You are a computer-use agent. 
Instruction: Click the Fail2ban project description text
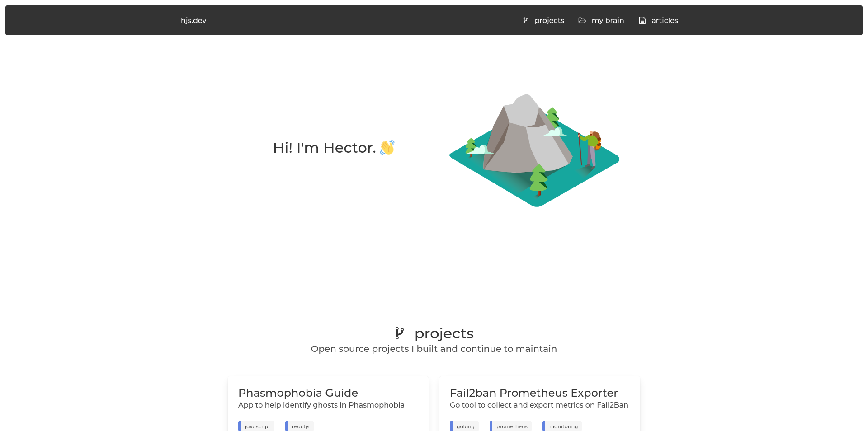538,405
